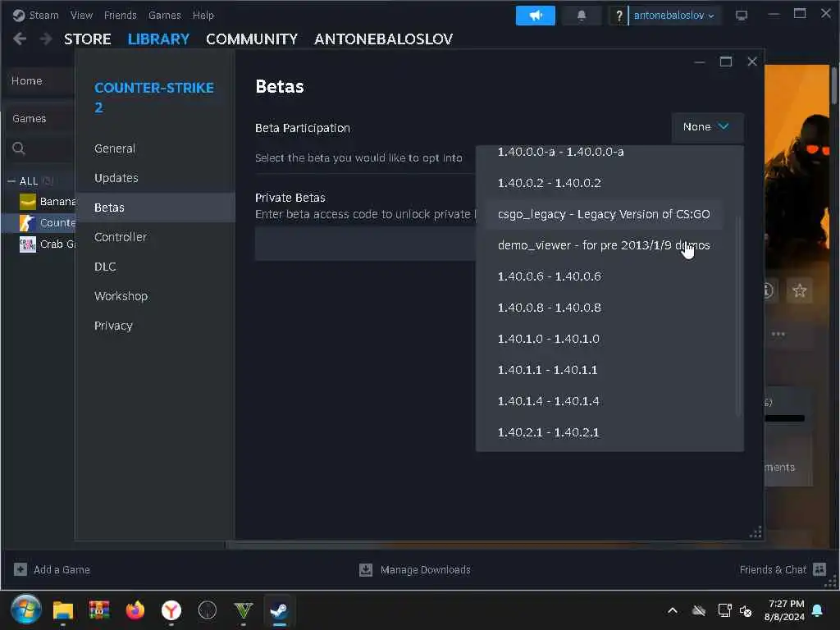Open Privacy properties section
The width and height of the screenshot is (840, 630).
pyautogui.click(x=155, y=326)
